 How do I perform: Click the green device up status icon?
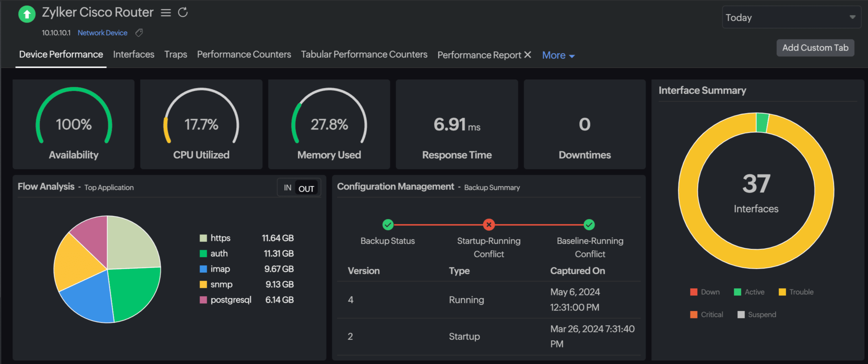coord(27,14)
